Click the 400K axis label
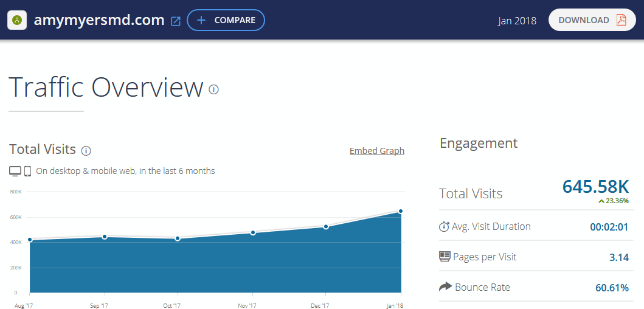Screen dimensions: 644x309 [16, 243]
